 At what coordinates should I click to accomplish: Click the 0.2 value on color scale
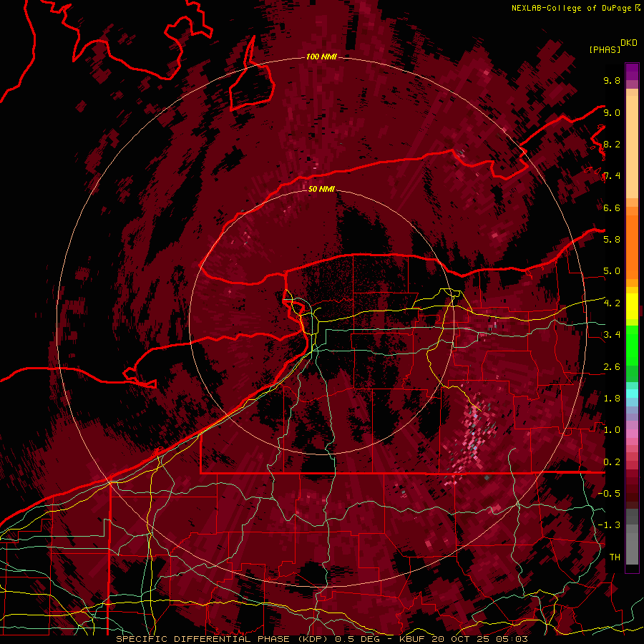[612, 462]
